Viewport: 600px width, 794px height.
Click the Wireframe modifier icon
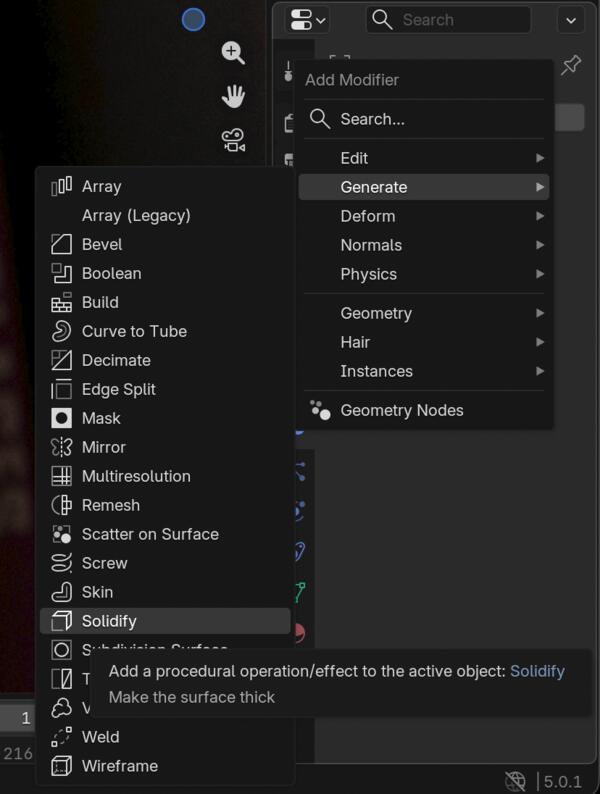pos(62,766)
